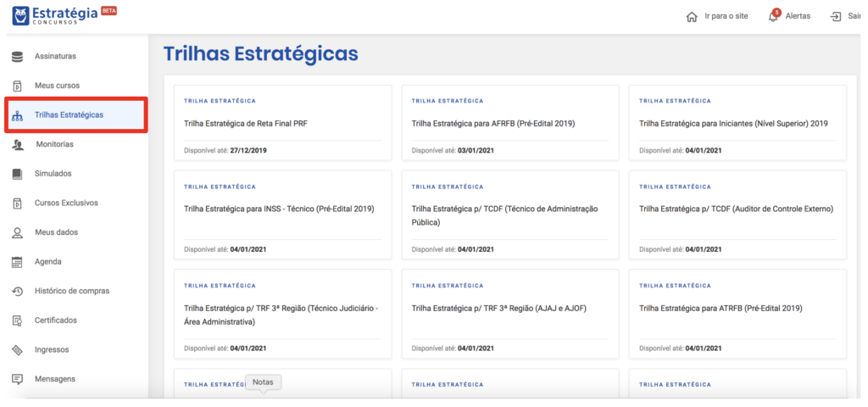Open Trilha Estratégica de Reta Final PRF
Viewport: 868px width, 407px height.
click(x=283, y=123)
